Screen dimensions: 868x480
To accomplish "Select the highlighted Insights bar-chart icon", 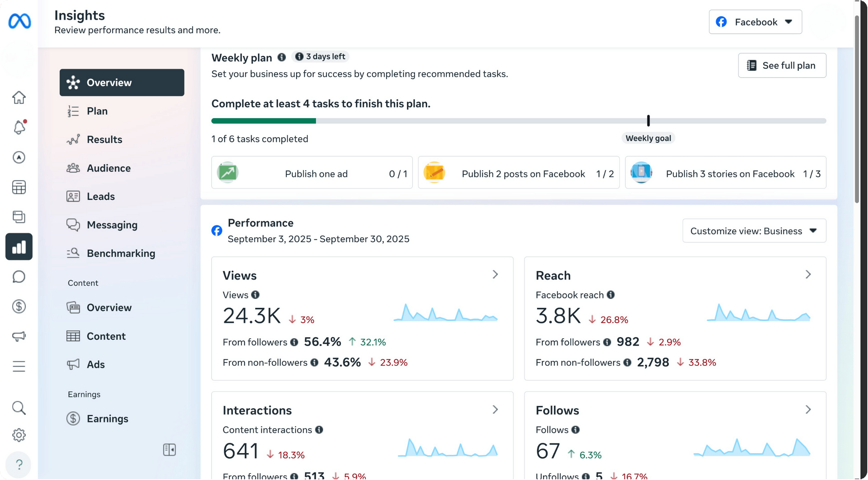I will pos(19,246).
